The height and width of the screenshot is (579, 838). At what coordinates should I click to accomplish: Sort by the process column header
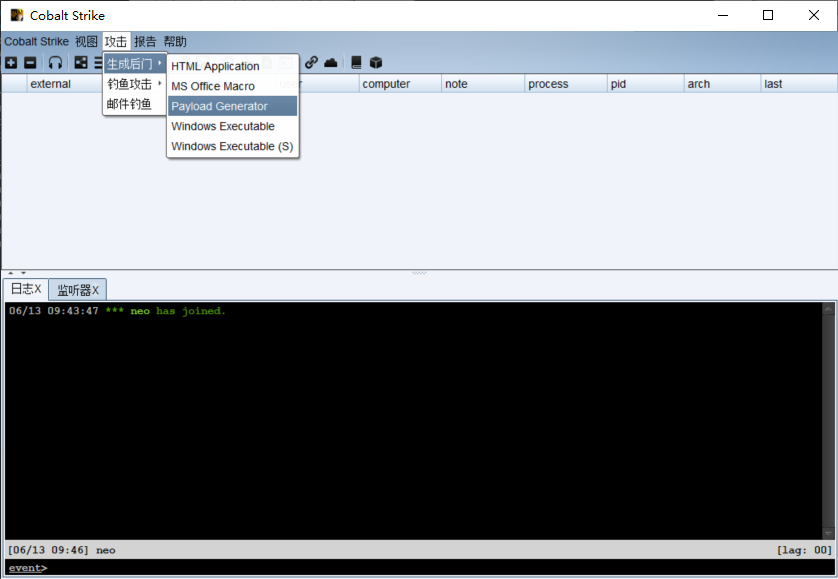[565, 84]
